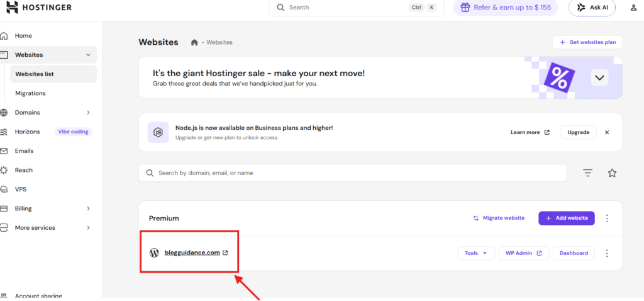Open Horizons in the sidebar
This screenshot has width=644, height=301.
[28, 132]
